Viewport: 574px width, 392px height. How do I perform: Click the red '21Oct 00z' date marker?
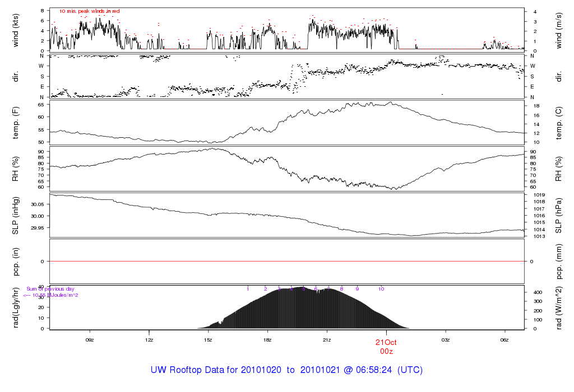click(x=386, y=347)
